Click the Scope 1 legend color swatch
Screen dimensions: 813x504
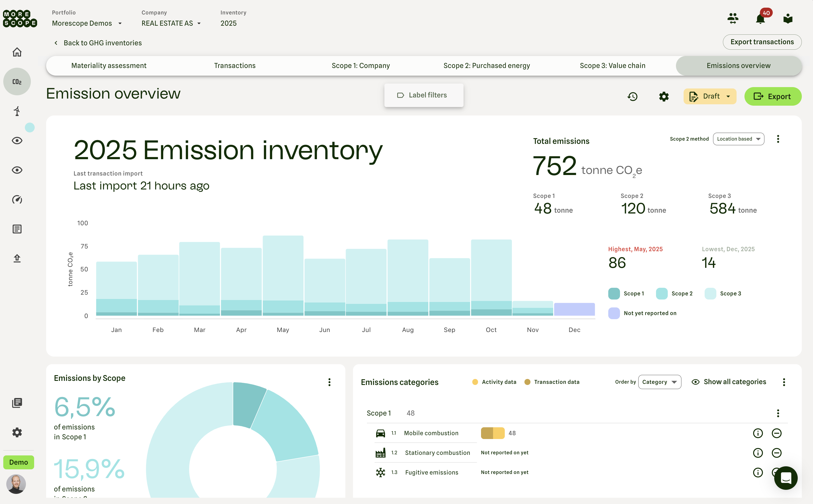614,293
